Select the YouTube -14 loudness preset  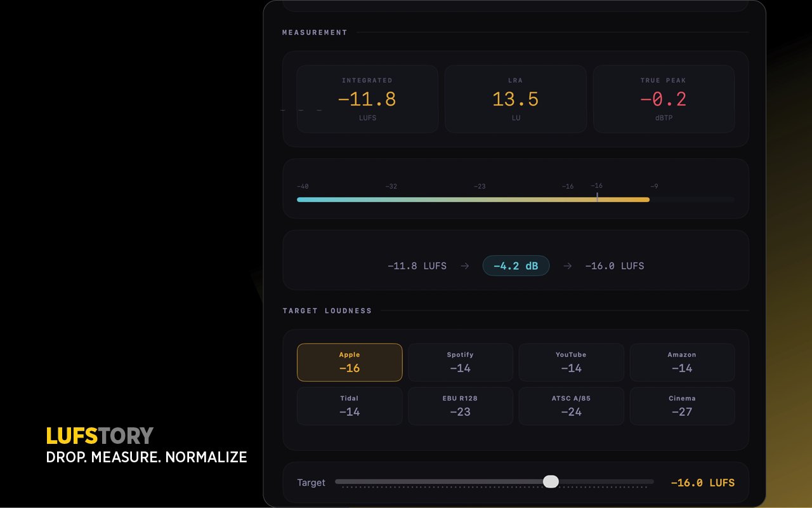(x=570, y=362)
